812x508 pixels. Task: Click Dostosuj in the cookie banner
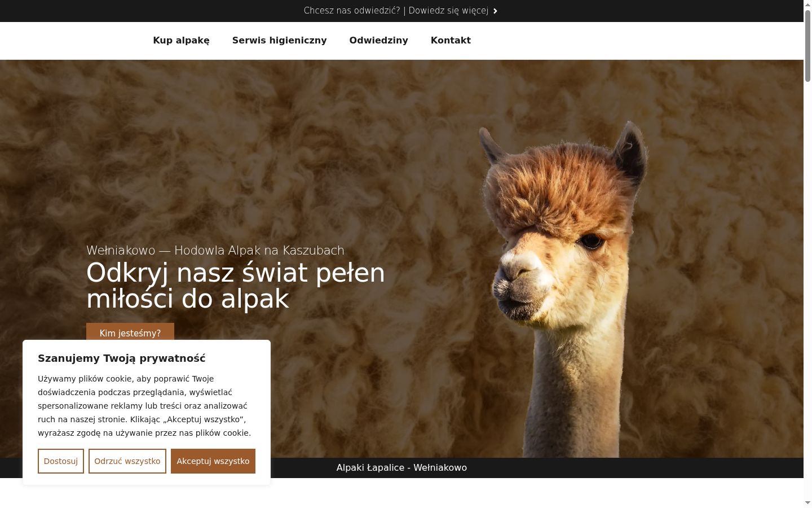point(61,461)
